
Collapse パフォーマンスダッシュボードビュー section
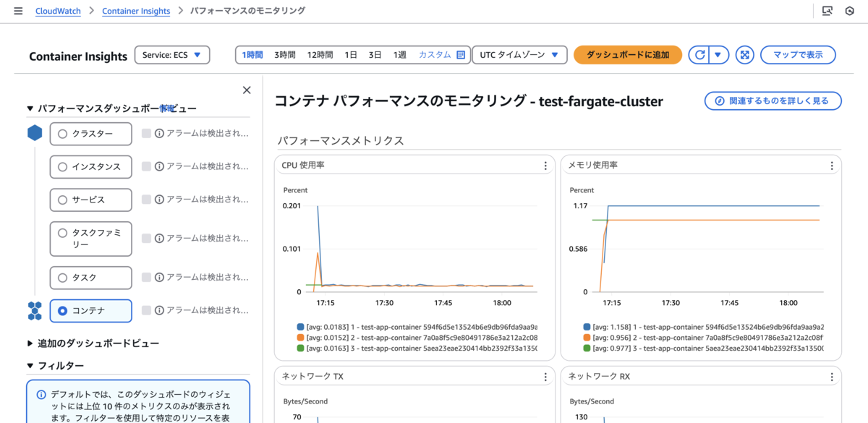30,108
